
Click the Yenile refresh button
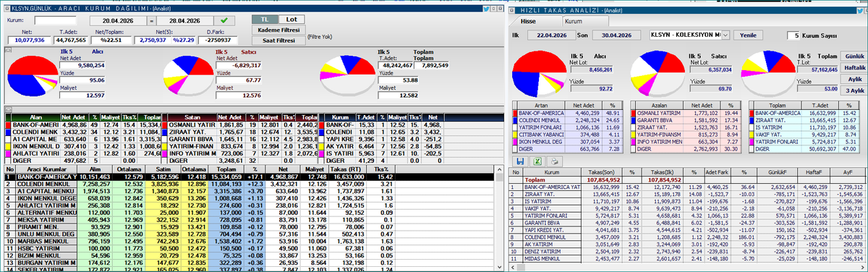pos(747,35)
